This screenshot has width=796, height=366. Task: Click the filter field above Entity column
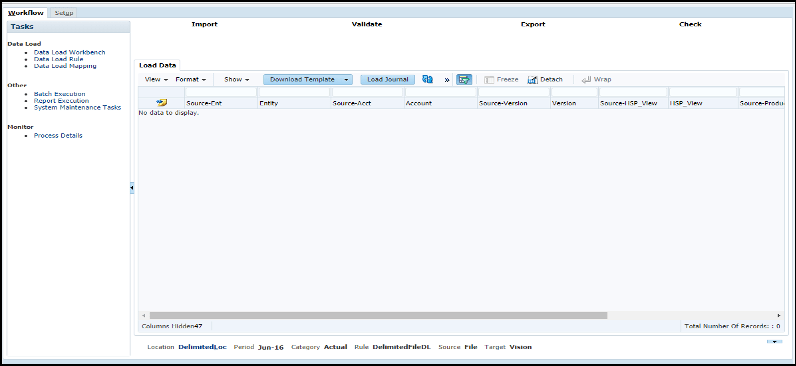(x=294, y=92)
